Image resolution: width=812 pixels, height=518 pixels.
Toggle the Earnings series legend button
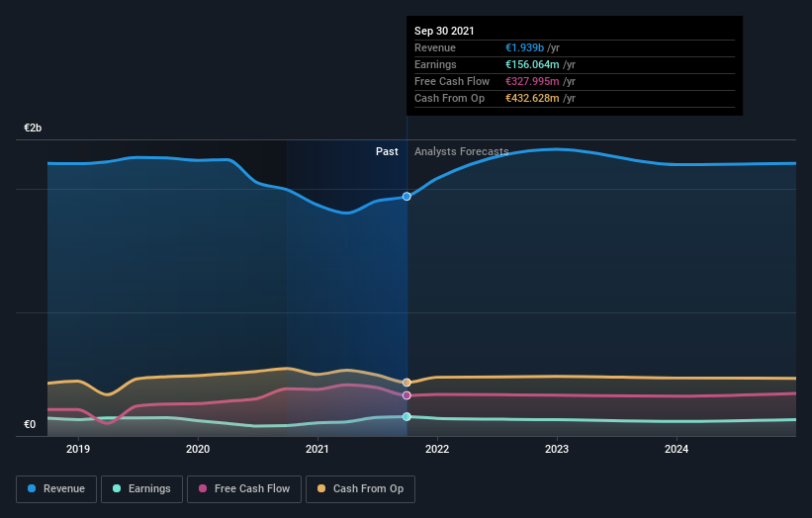(141, 489)
